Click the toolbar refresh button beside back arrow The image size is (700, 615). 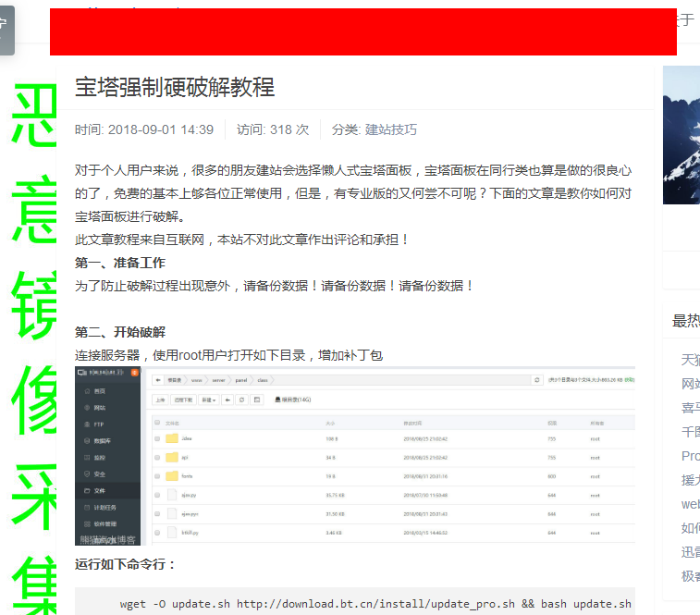coord(242,400)
